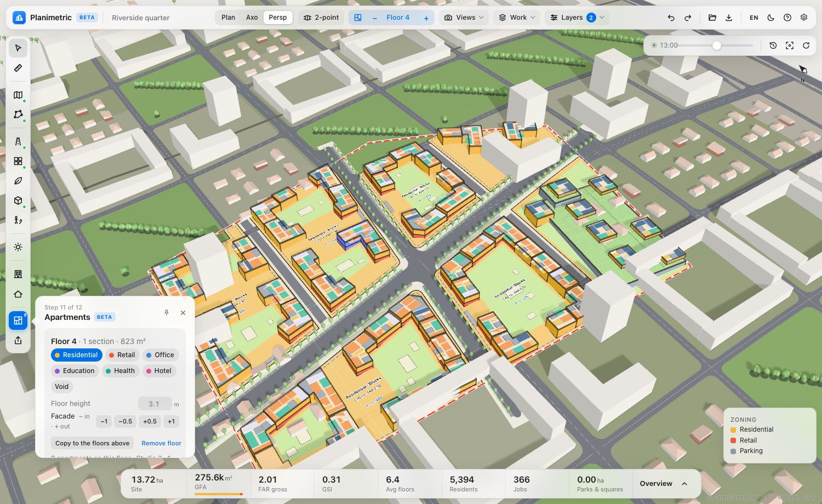Undo the last action

[671, 18]
